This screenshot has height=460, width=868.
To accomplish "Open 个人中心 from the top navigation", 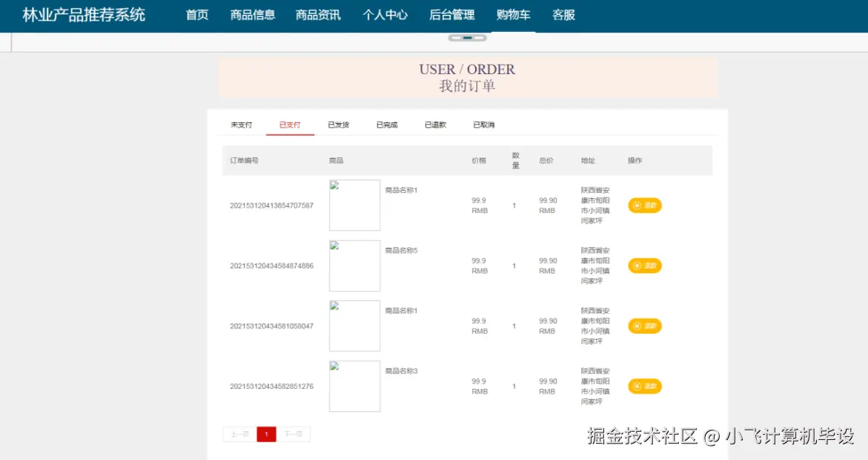I will [x=385, y=15].
